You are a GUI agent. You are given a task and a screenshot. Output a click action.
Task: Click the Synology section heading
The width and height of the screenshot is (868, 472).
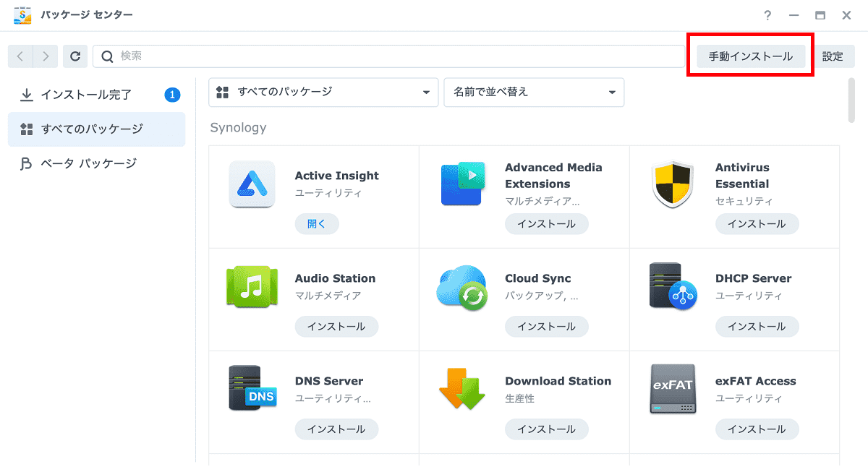click(x=238, y=128)
